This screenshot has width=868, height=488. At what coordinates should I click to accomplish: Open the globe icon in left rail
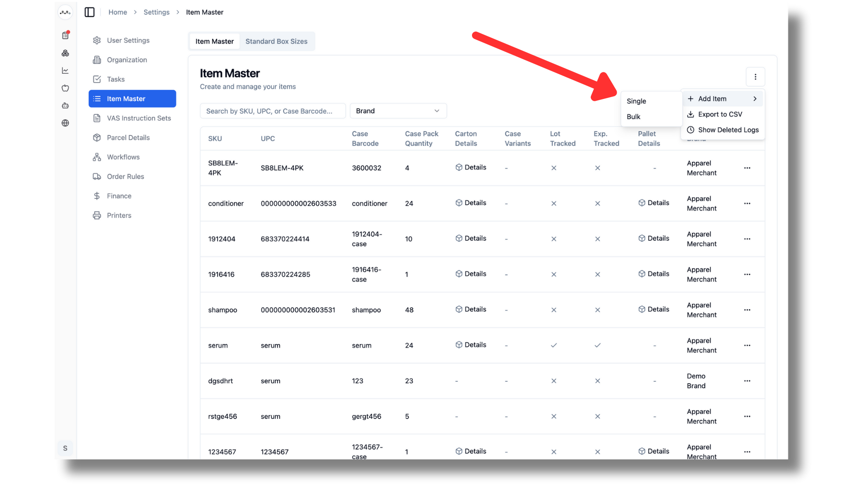(66, 123)
